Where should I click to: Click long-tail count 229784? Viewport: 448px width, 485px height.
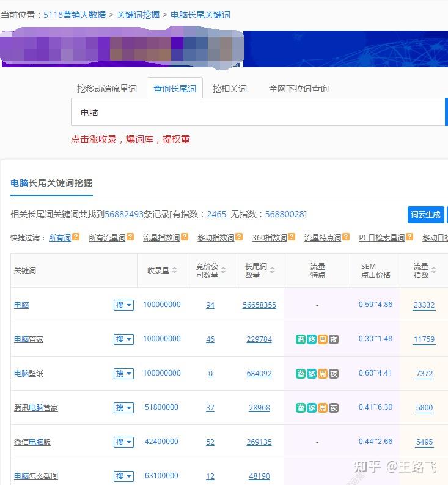click(x=259, y=339)
